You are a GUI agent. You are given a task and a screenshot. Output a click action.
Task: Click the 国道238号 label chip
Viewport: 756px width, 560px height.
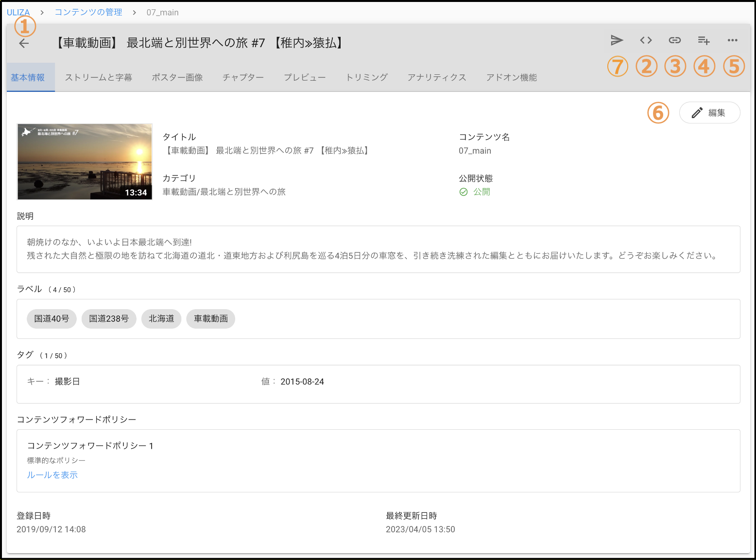coord(109,319)
